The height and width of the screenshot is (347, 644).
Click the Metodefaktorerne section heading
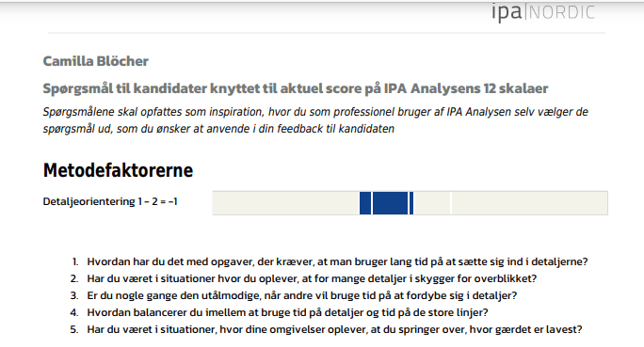click(118, 170)
